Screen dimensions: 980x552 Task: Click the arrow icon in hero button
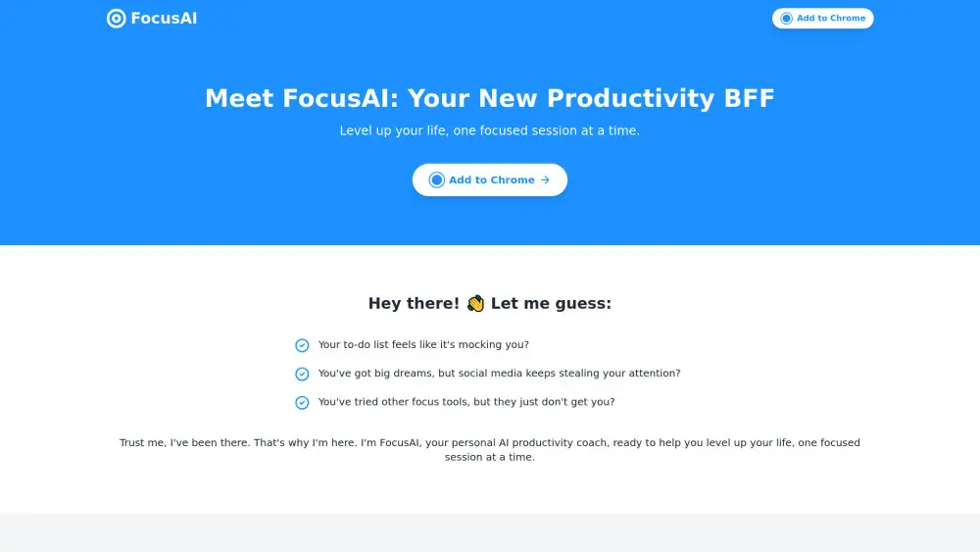pos(545,180)
